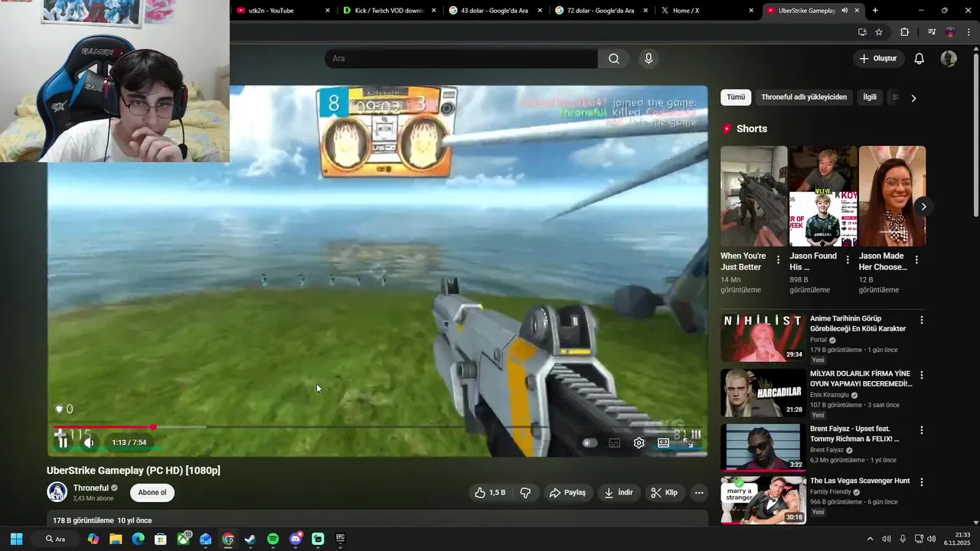980x551 pixels.
Task: Open the media controls icon in Chrome toolbar
Action: click(932, 32)
